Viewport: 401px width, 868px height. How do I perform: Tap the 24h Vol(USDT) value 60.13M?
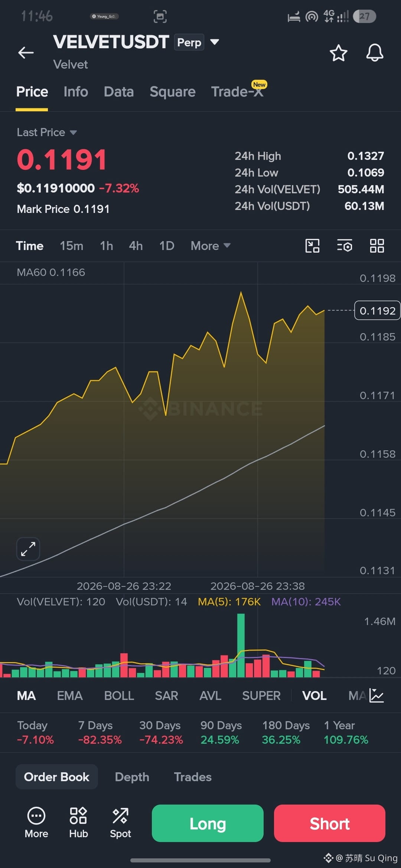[x=364, y=206]
